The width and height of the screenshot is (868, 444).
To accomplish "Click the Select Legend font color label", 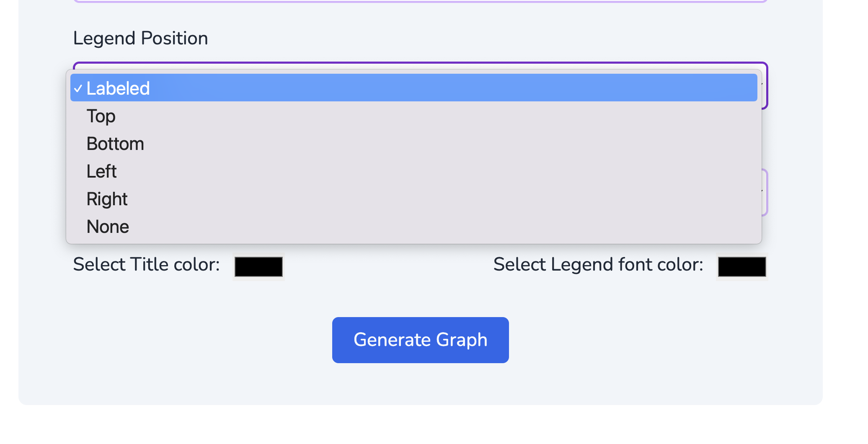I will coord(598,264).
